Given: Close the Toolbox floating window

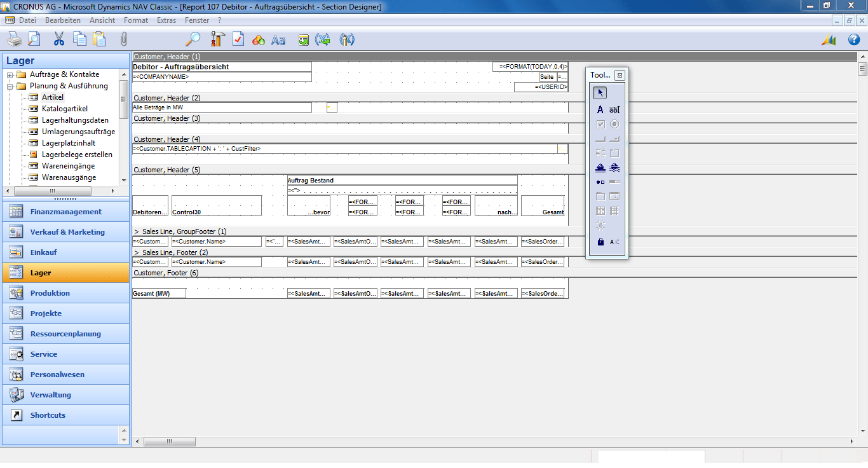Looking at the screenshot, I should click(x=619, y=75).
